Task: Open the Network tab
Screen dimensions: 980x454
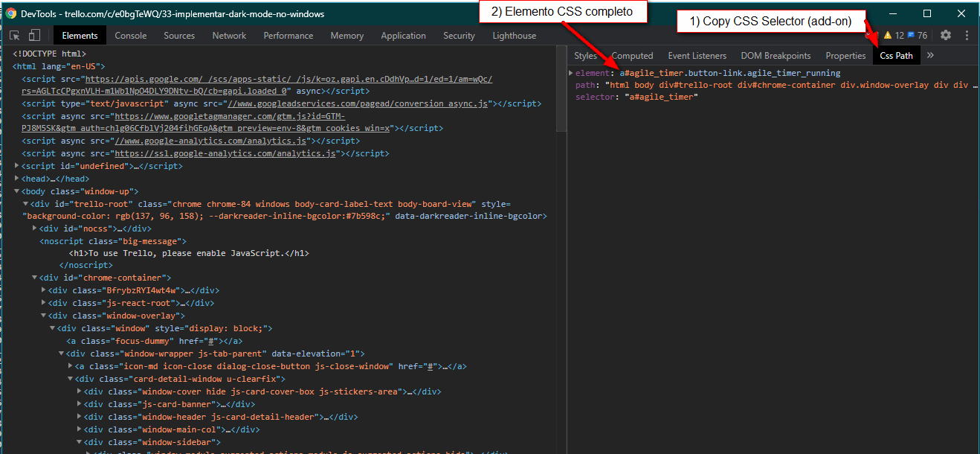Action: coord(229,36)
